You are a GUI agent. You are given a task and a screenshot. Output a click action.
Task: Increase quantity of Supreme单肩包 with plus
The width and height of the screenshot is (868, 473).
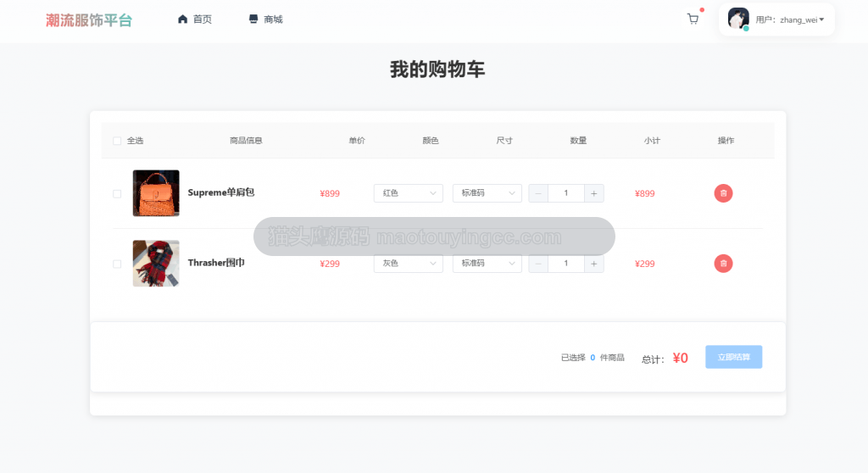593,193
